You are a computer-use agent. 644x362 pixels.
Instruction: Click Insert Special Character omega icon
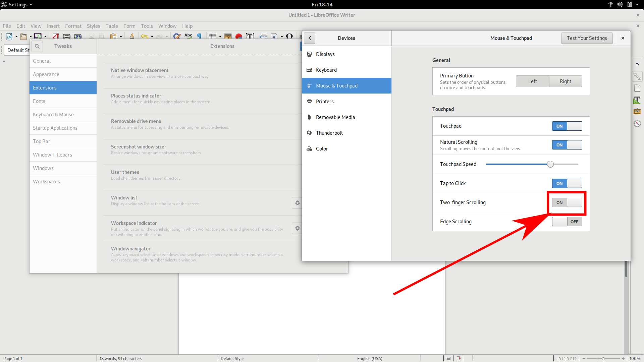pyautogui.click(x=289, y=36)
